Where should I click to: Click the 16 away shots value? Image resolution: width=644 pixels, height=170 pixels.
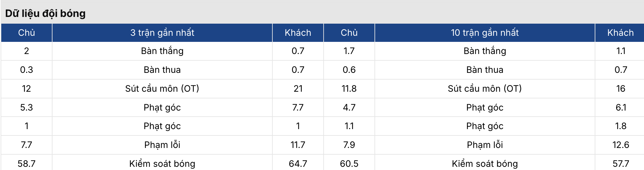[620, 89]
